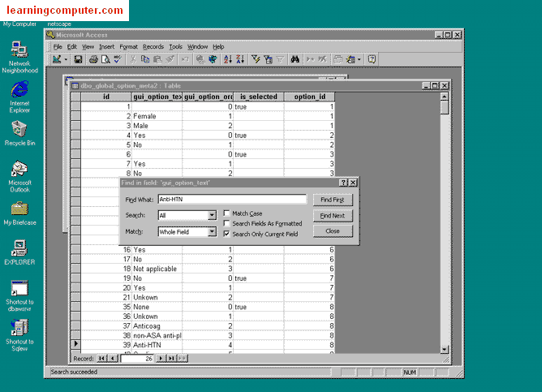Click the Apply Filter funnel icon

click(x=280, y=59)
